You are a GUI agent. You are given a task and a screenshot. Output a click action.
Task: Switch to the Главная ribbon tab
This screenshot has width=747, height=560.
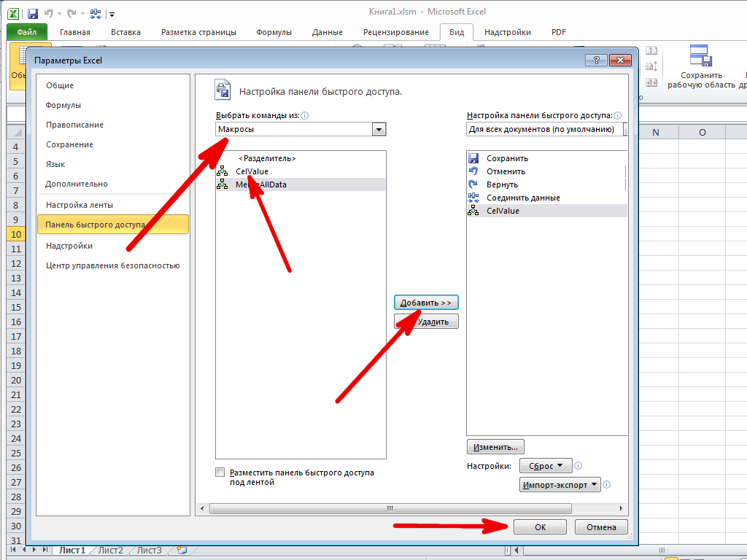click(x=75, y=32)
